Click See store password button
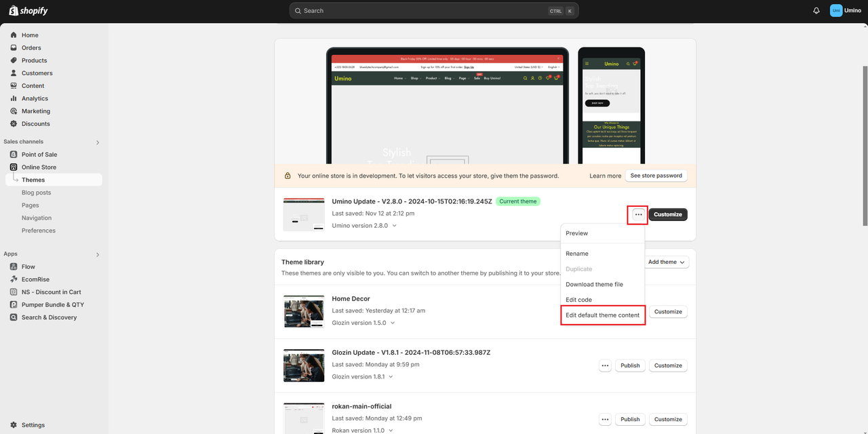 coord(656,176)
